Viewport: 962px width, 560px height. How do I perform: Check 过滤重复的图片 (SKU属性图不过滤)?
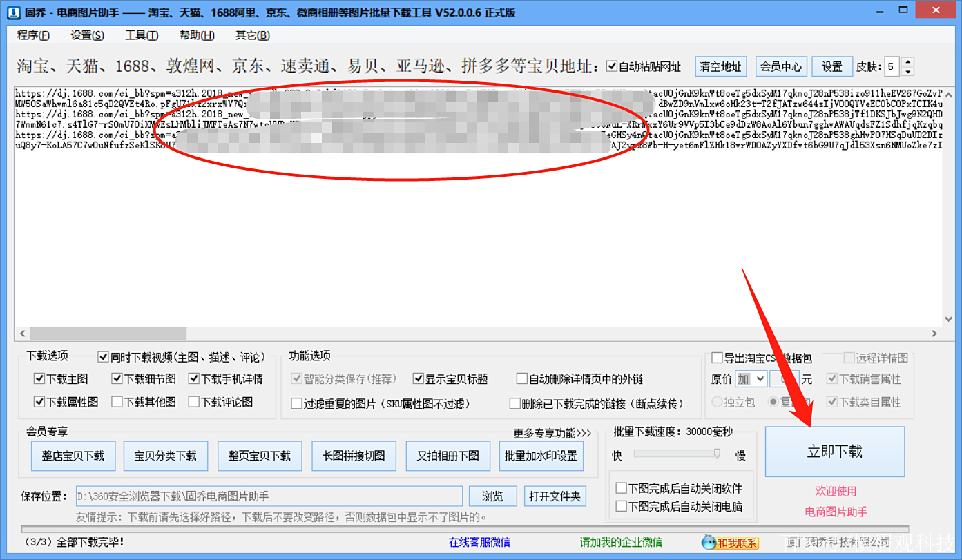(296, 403)
